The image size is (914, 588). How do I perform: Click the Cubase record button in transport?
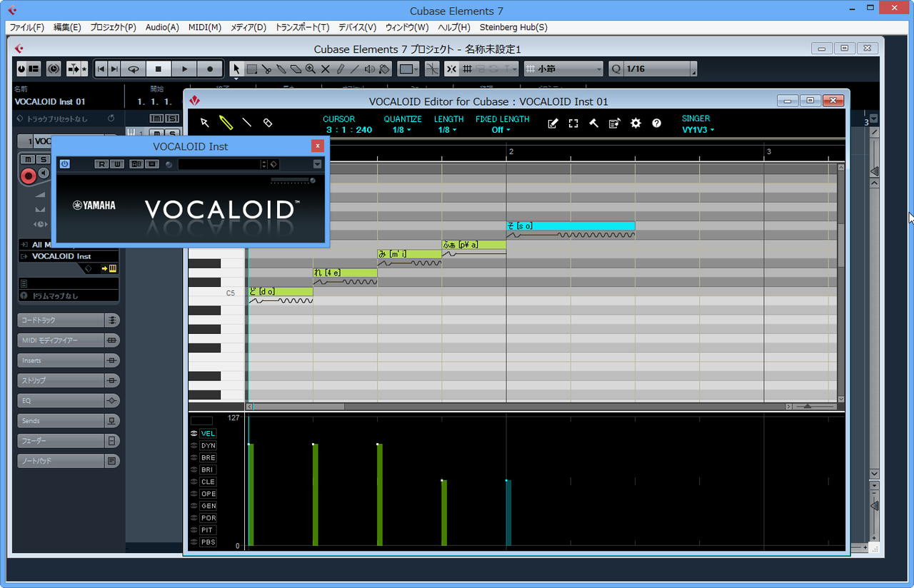pos(210,69)
